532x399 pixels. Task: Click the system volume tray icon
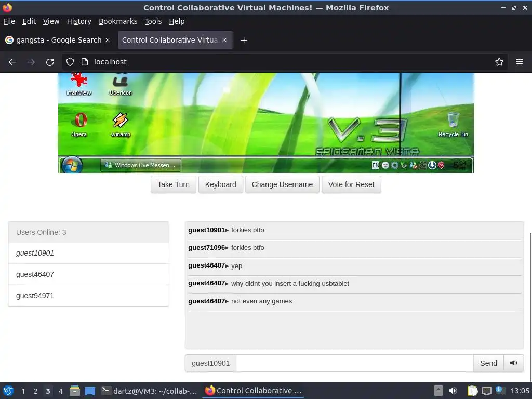[x=453, y=391]
